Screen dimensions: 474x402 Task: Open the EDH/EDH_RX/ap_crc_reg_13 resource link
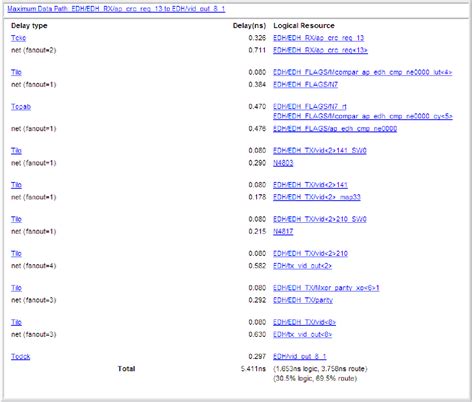click(x=318, y=38)
